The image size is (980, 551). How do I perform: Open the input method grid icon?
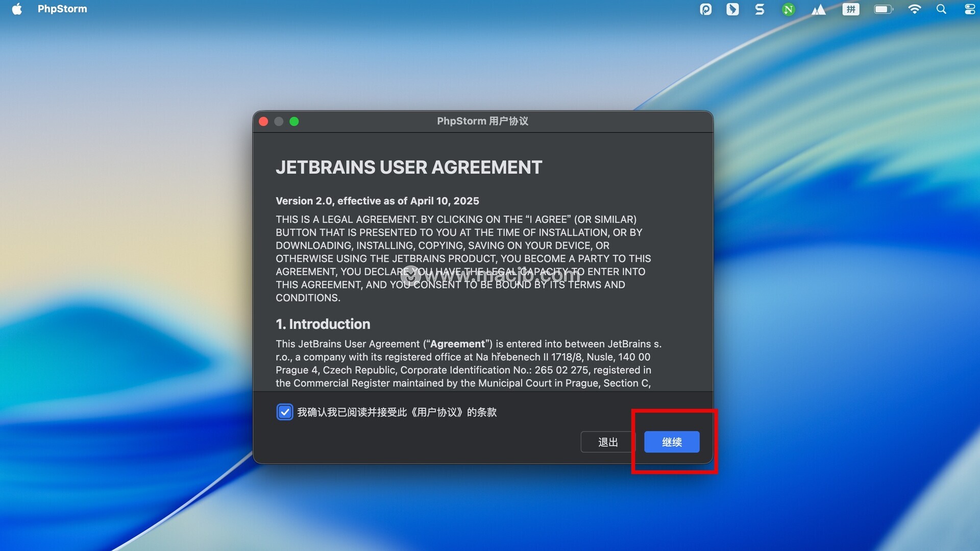point(850,9)
